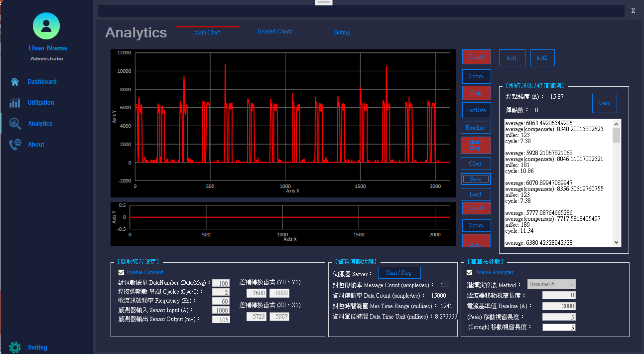Image resolution: width=644 pixels, height=354 pixels.
Task: Click the Clear button below Start / Stop
Action: click(x=475, y=164)
